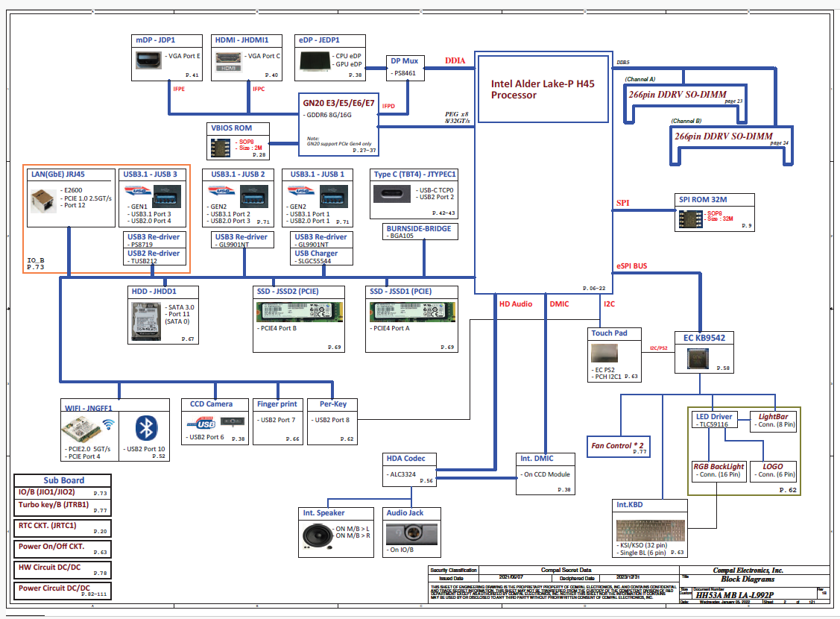Click the IO_B P.73 label
Screen dimensions: 840x619
pyautogui.click(x=36, y=264)
